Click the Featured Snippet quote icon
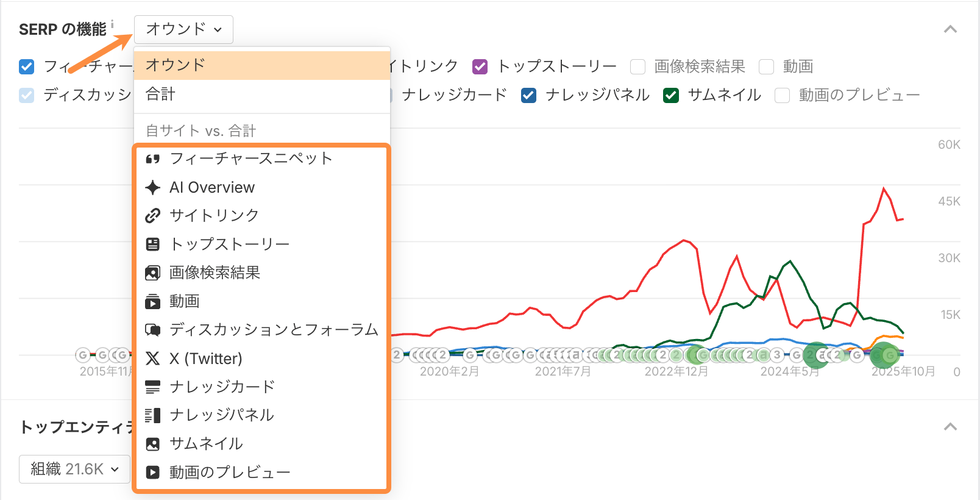 click(x=153, y=159)
